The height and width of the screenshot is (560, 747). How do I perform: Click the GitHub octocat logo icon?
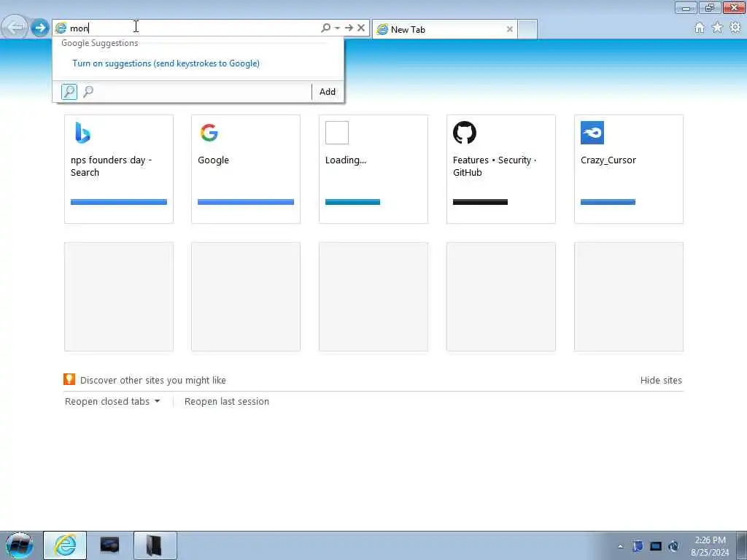pyautogui.click(x=465, y=133)
